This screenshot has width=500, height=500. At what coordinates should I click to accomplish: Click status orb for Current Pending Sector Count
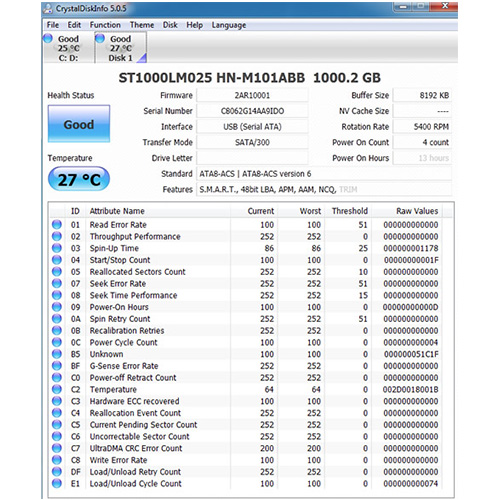click(57, 424)
